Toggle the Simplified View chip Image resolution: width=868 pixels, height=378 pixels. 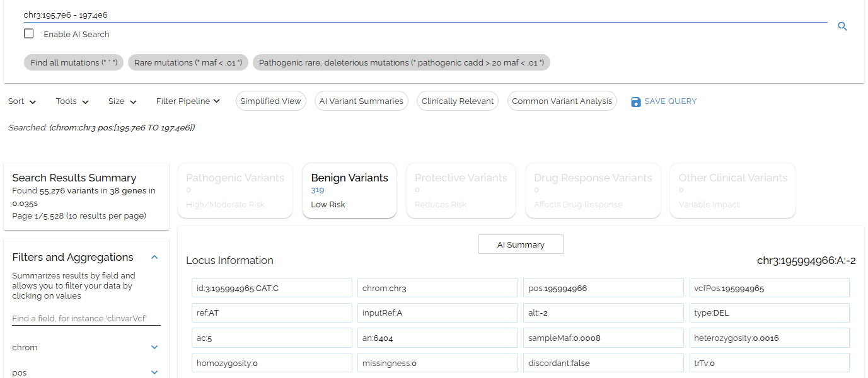(x=270, y=101)
